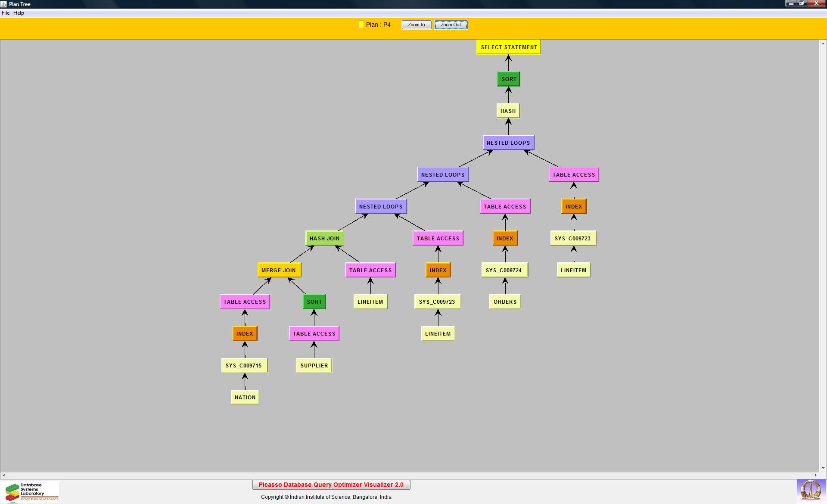
Task: Click the SUPPLIER leaf node
Action: [314, 365]
